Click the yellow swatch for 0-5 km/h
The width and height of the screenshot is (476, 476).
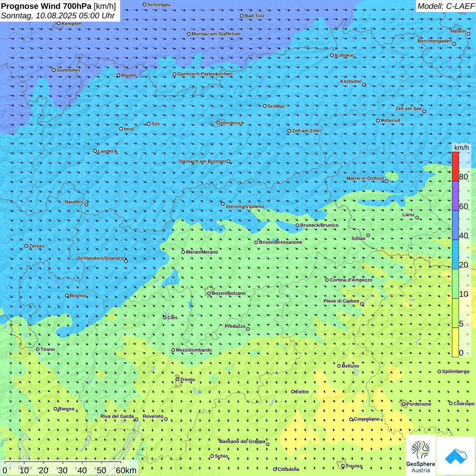[455, 342]
